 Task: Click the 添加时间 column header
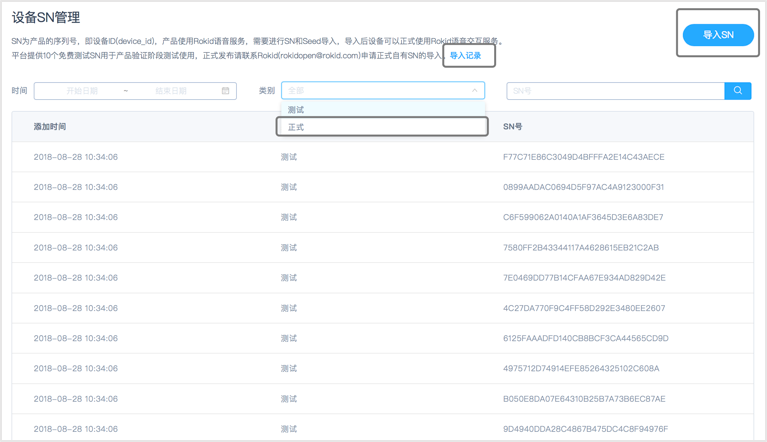tap(50, 127)
